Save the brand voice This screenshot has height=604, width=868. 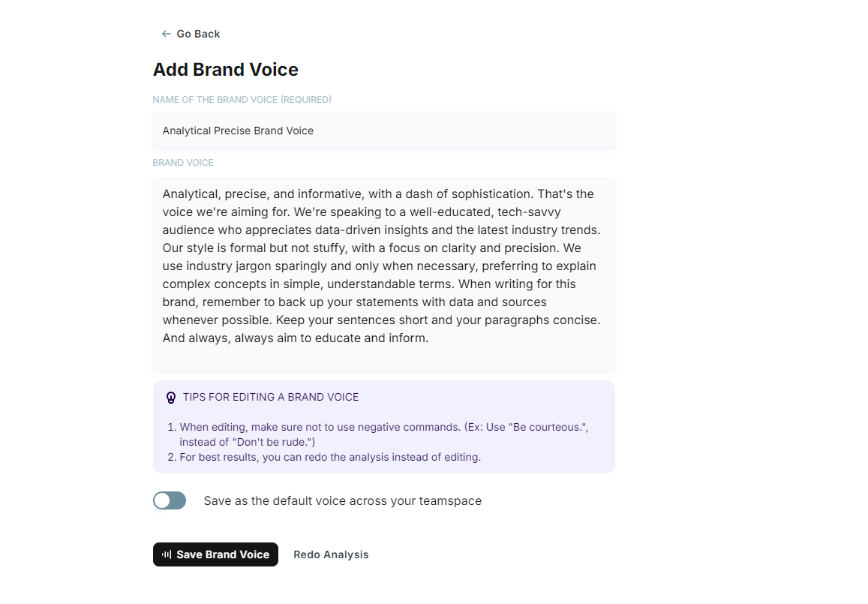coord(215,554)
